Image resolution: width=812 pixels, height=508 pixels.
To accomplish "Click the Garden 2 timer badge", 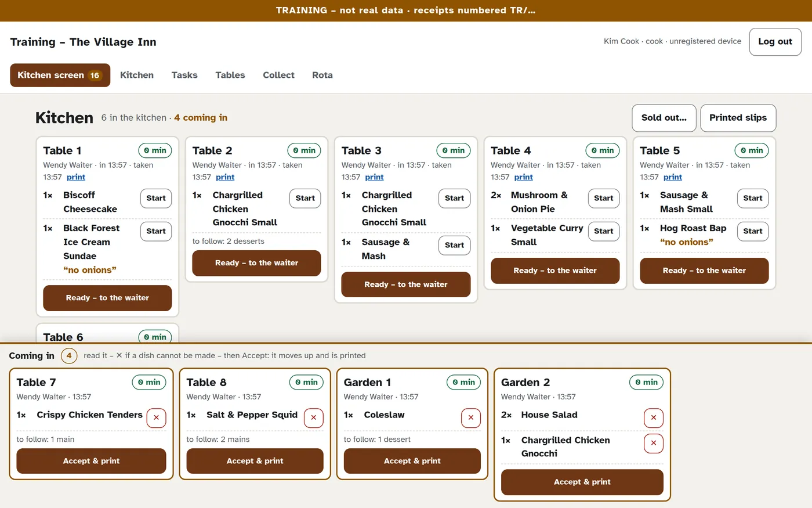I will tap(646, 382).
